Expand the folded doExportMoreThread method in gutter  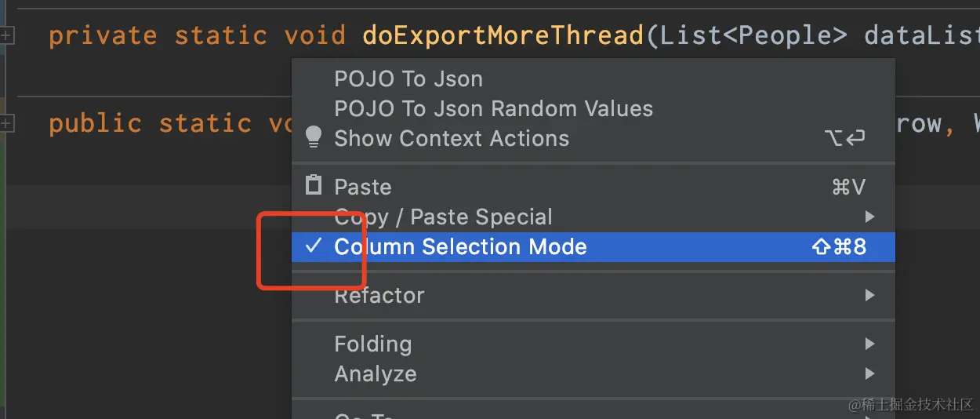point(7,35)
